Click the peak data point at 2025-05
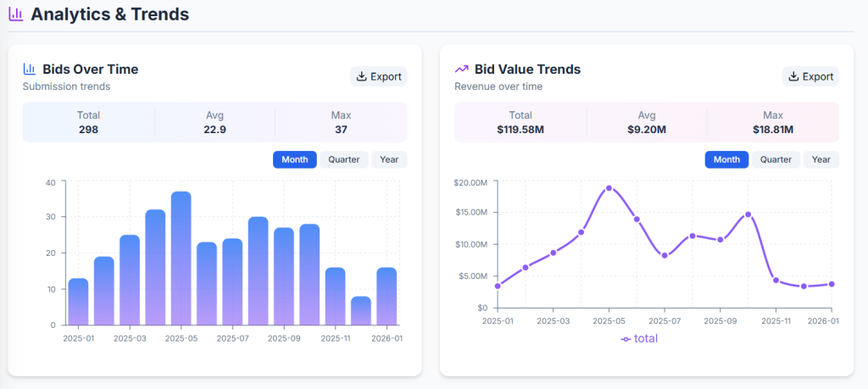 pos(609,188)
